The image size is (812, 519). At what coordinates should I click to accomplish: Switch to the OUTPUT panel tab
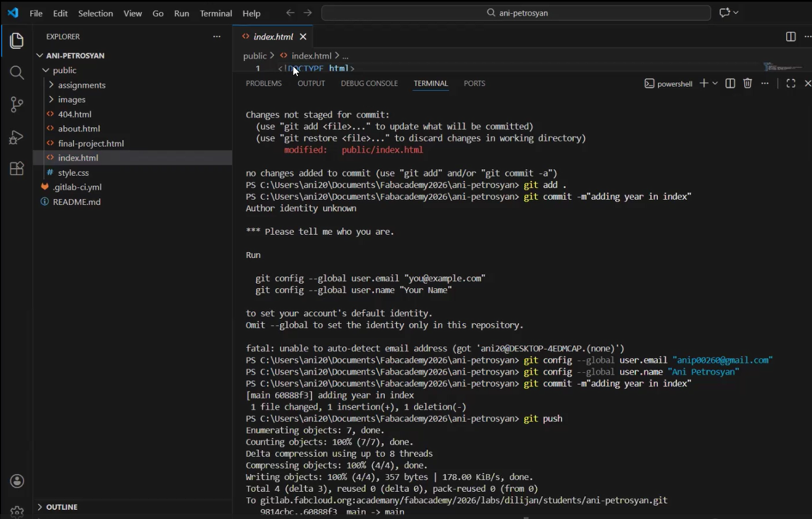[311, 83]
